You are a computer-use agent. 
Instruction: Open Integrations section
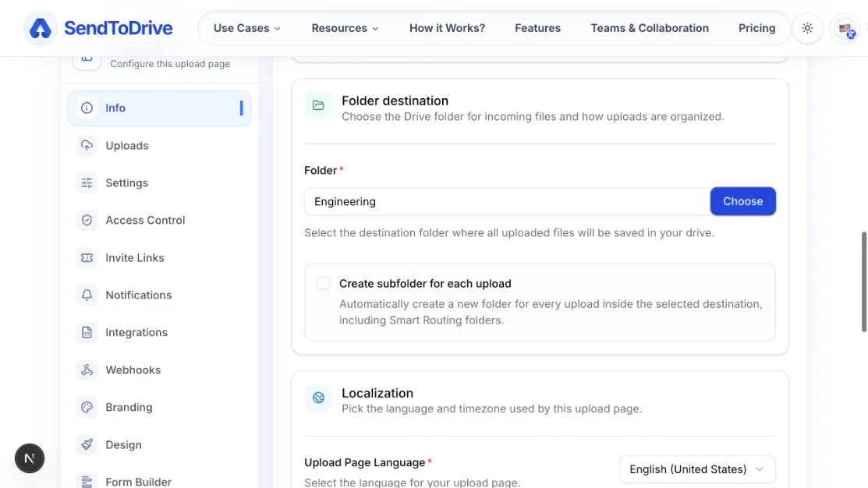click(159, 333)
